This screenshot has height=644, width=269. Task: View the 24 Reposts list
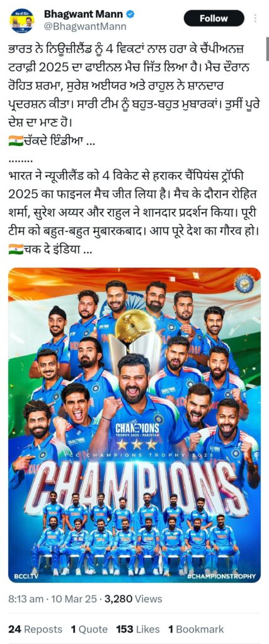coord(35,629)
